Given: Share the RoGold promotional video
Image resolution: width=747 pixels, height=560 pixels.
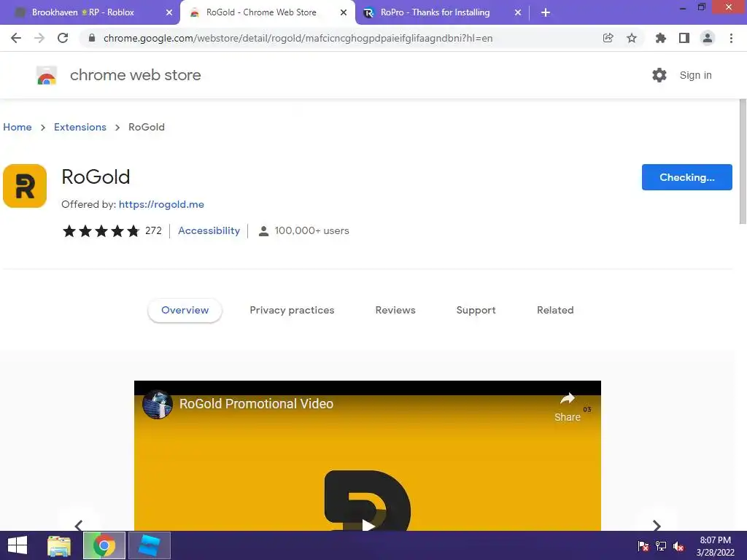Looking at the screenshot, I should 568,407.
